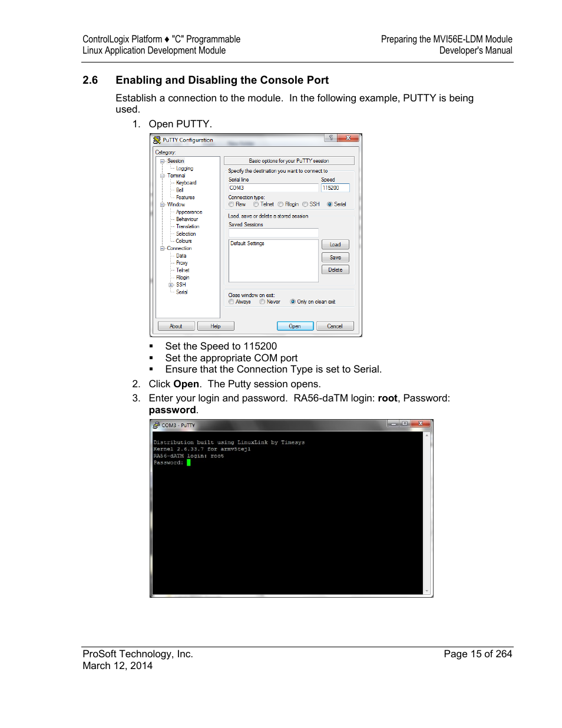Choose Never for close window on exit

click(263, 302)
